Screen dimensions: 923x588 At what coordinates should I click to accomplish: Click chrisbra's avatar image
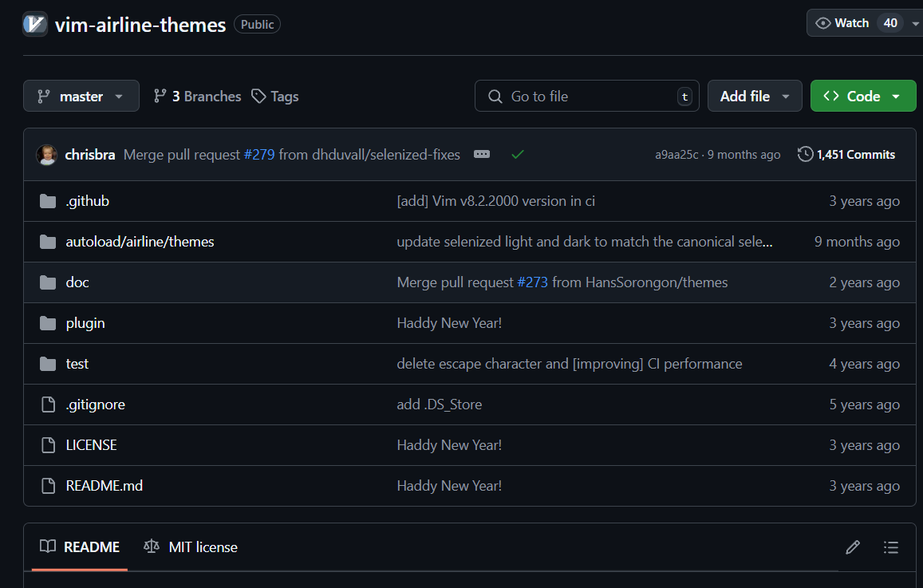click(46, 155)
